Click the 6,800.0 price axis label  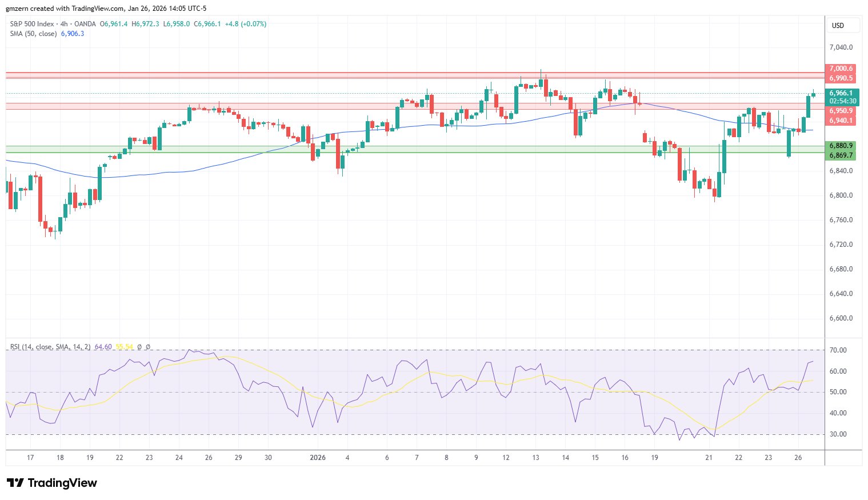tap(841, 195)
